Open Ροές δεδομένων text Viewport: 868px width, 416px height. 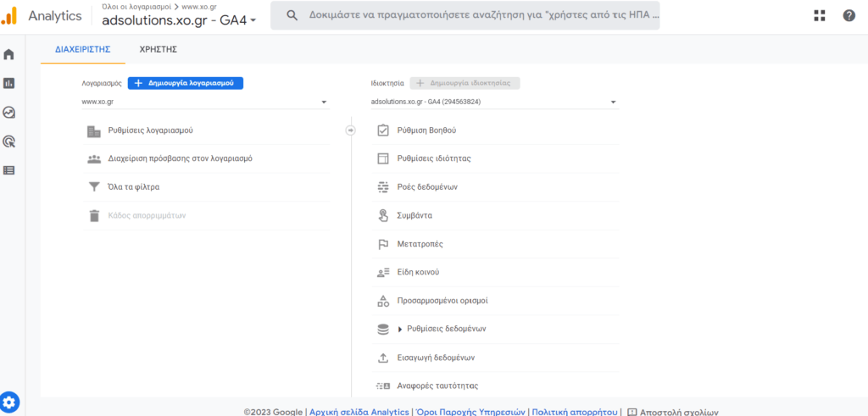(x=427, y=187)
